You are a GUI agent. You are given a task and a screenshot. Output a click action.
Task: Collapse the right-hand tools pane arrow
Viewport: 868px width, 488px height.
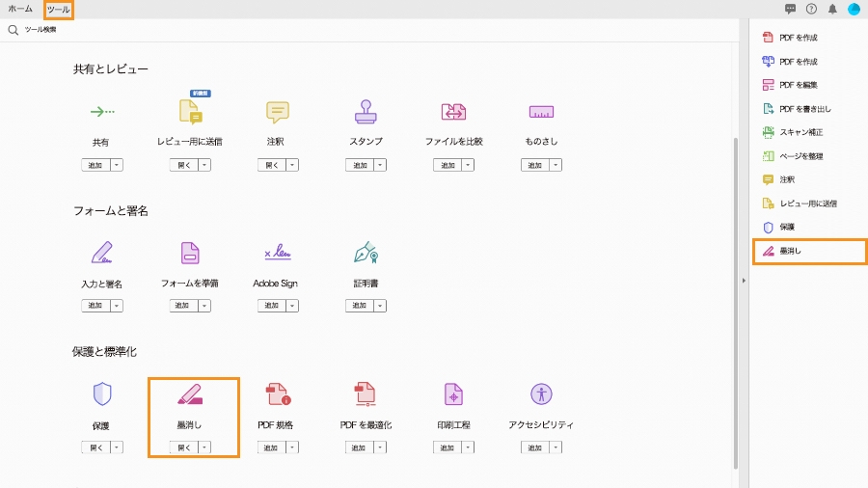click(x=743, y=281)
